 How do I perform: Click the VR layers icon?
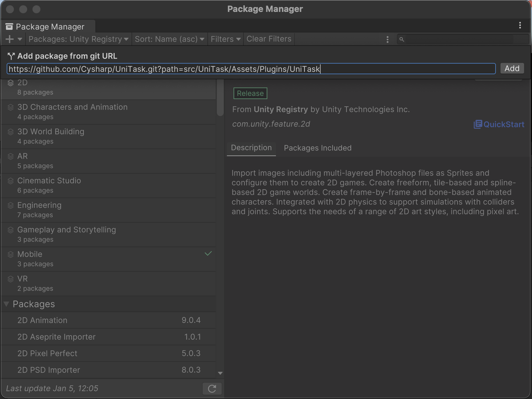[x=11, y=279]
